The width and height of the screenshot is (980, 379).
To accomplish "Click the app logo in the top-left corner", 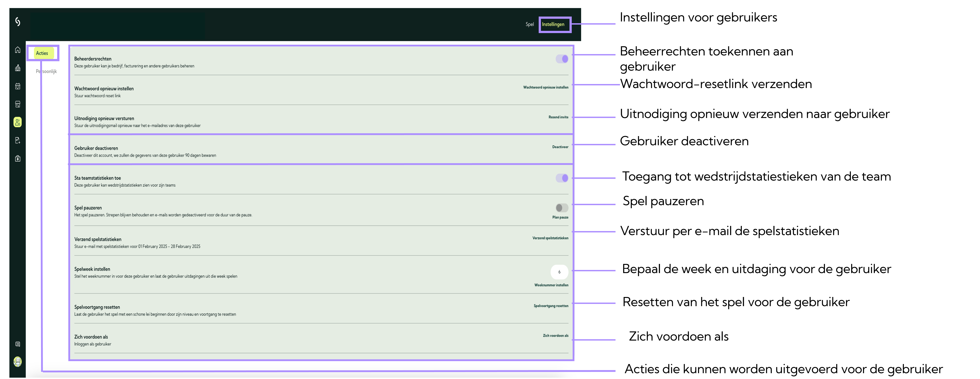I will pos(17,22).
